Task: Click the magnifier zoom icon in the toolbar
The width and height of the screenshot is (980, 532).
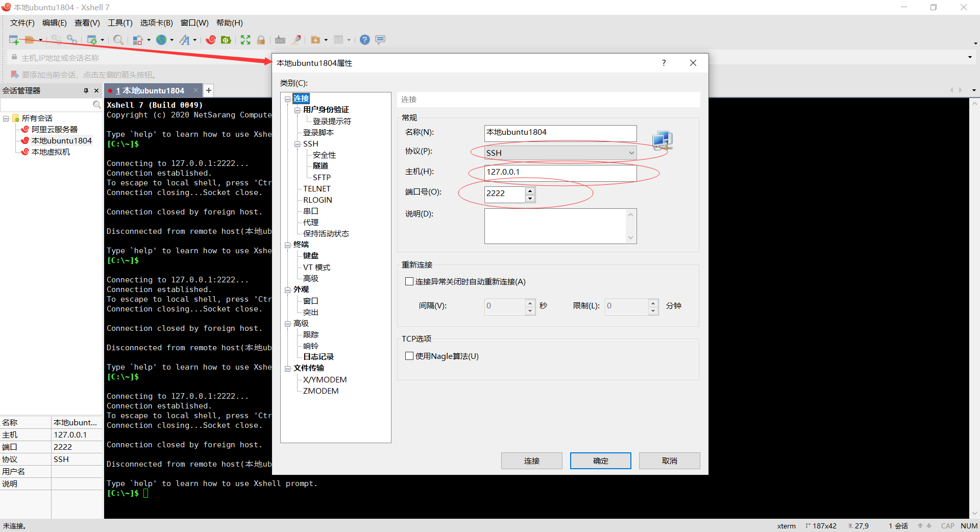Action: [118, 40]
